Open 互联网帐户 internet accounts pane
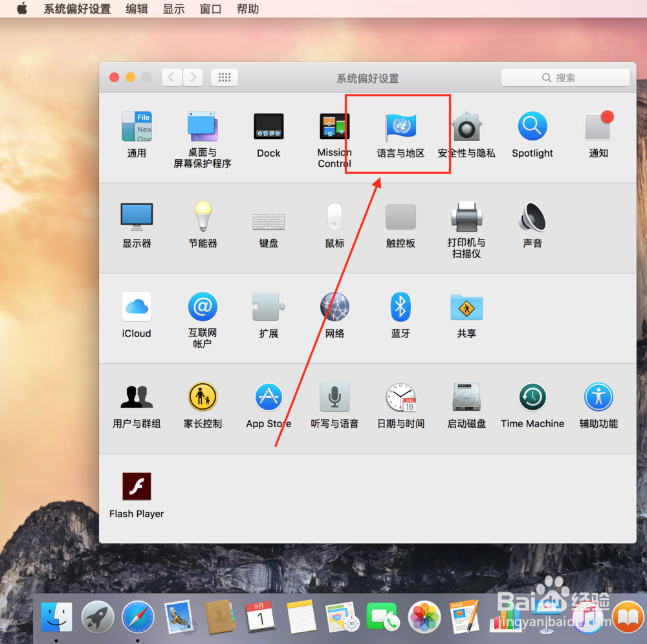 coord(202,320)
